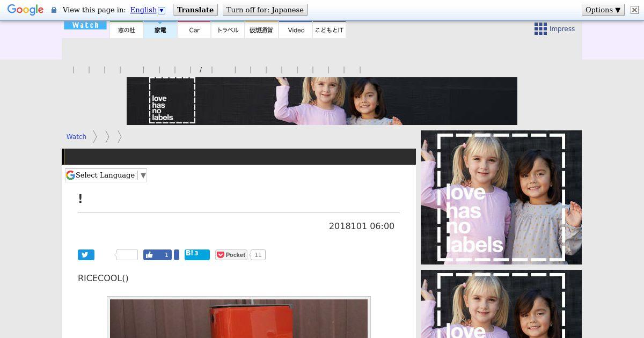The width and height of the screenshot is (644, 338).
Task: Click the secure lock icon in translate bar
Action: (x=54, y=10)
